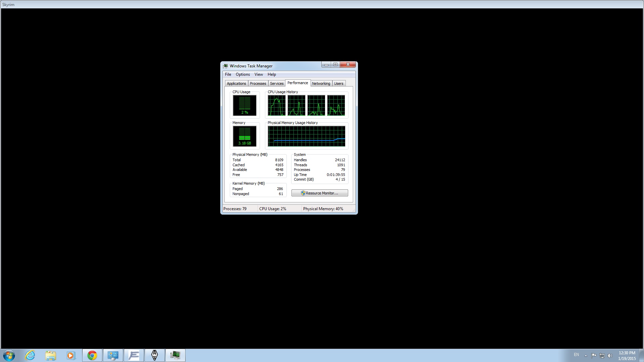Click the 'Windows Task Manager' title text
The width and height of the screenshot is (644, 362).
[251, 66]
